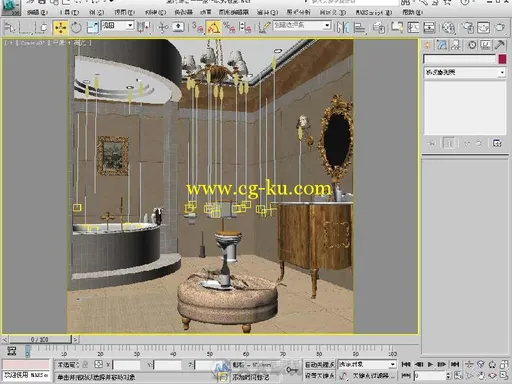Toggle Percent Snap
This screenshot has height=384, width=512.
pyautogui.click(x=229, y=27)
